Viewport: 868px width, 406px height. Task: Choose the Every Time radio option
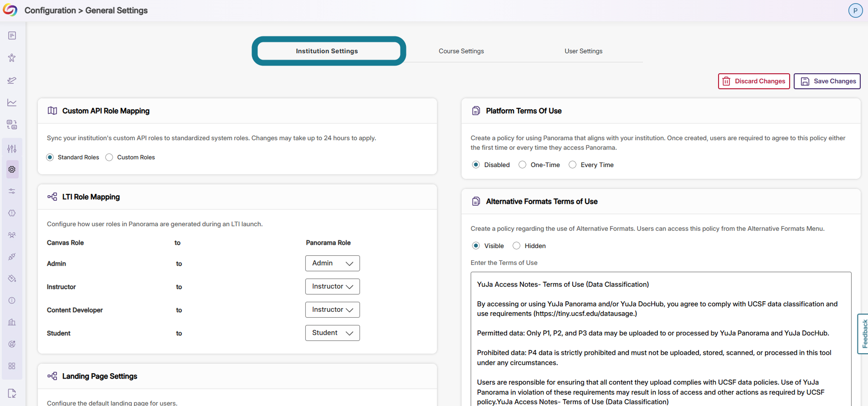click(x=573, y=165)
